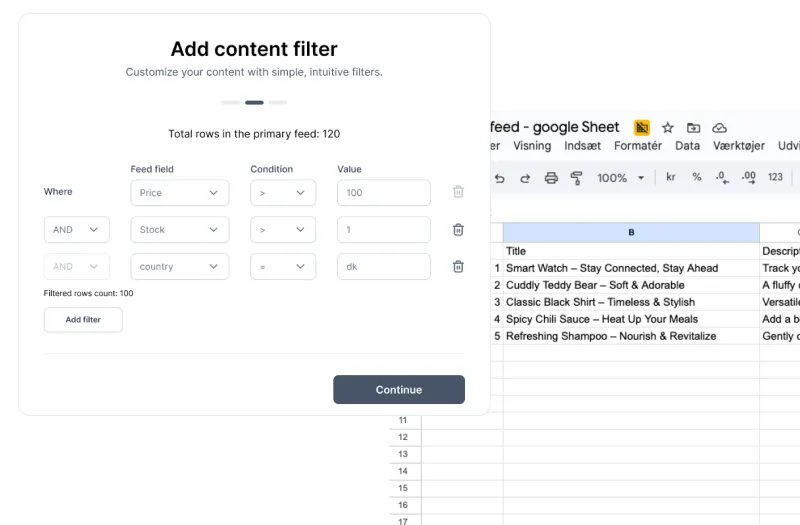This screenshot has width=800, height=525.
Task: Open condition dropdown for country row
Action: pos(283,266)
